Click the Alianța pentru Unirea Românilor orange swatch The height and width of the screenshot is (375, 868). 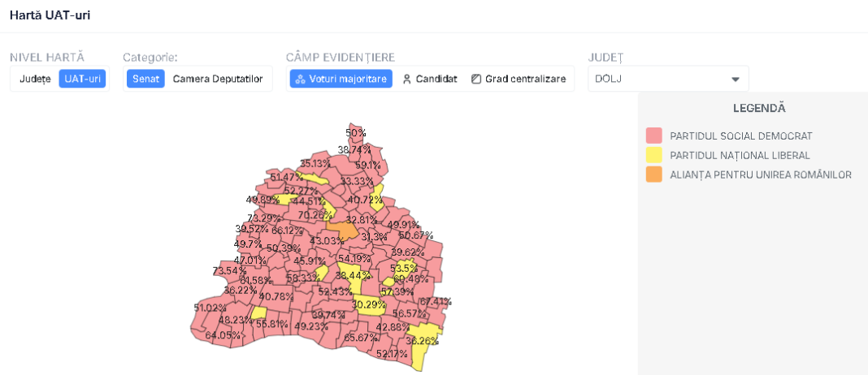click(x=653, y=175)
